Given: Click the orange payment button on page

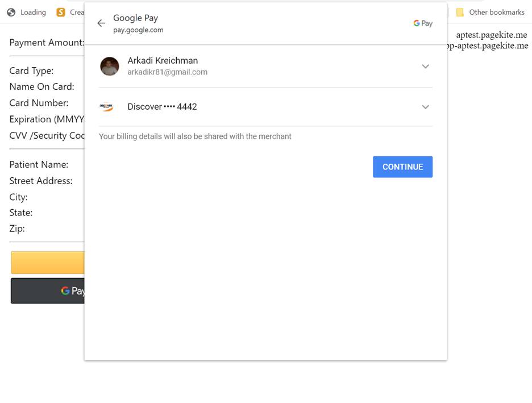Looking at the screenshot, I should click(48, 263).
